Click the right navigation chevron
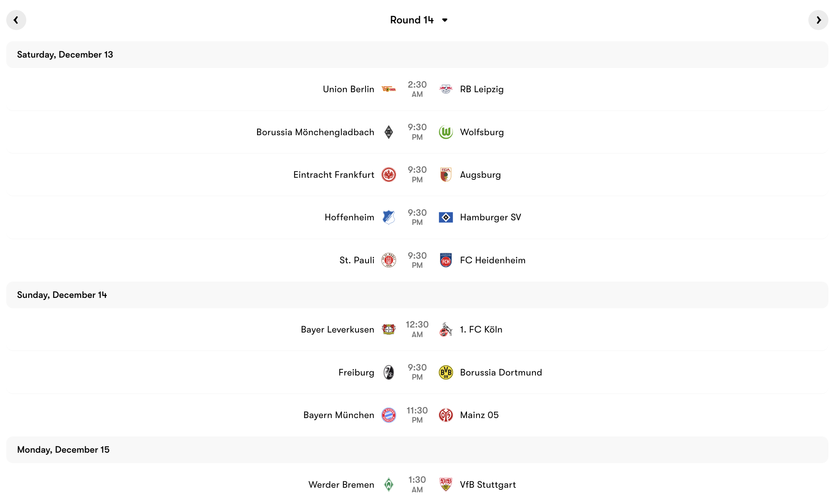The width and height of the screenshot is (838, 504). tap(818, 20)
